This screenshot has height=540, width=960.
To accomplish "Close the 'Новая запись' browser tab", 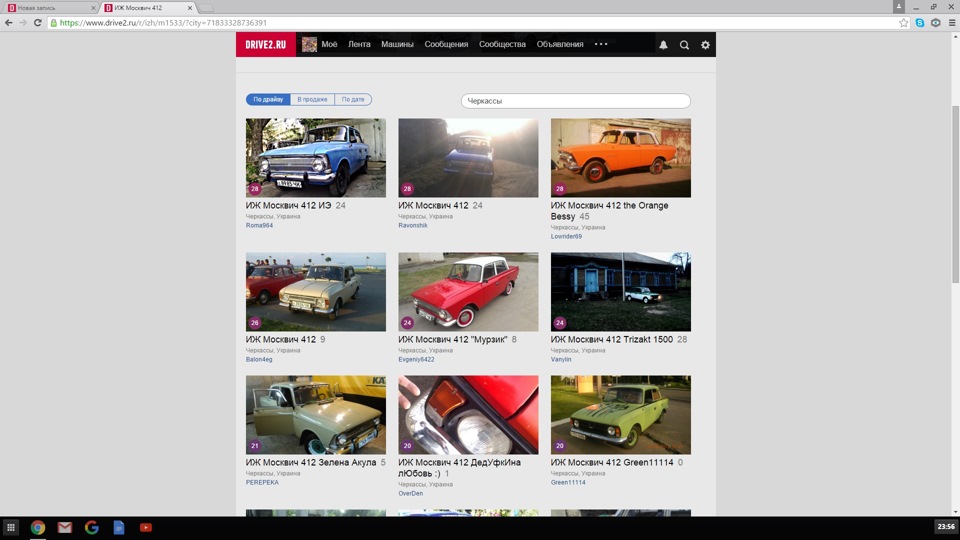I will point(93,8).
